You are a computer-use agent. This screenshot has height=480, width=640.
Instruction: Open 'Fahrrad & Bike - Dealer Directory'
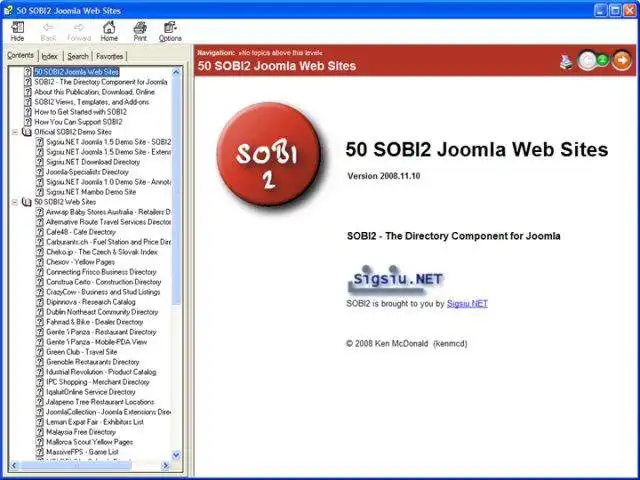pos(94,322)
